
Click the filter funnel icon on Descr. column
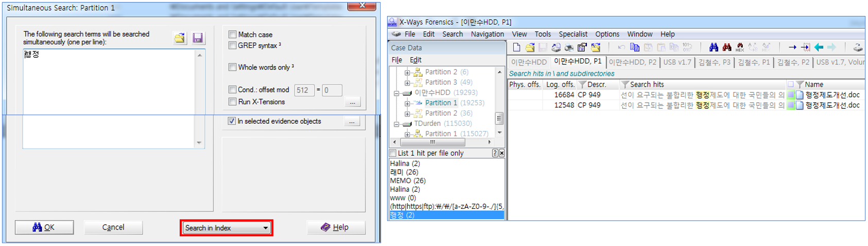tap(582, 85)
